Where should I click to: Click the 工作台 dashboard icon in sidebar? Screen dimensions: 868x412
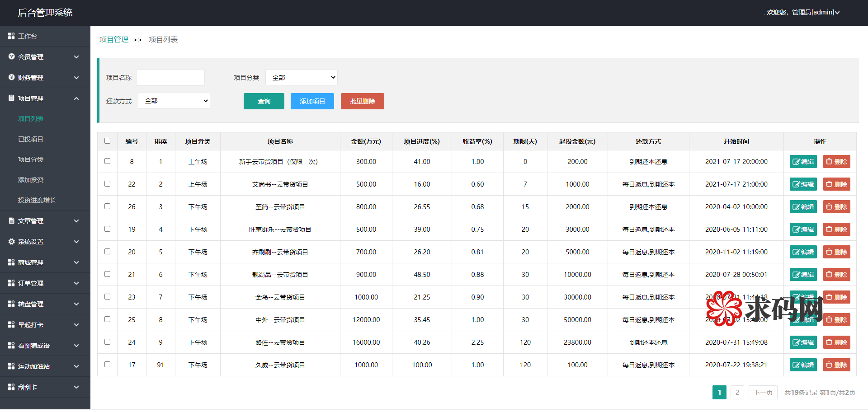[x=11, y=36]
